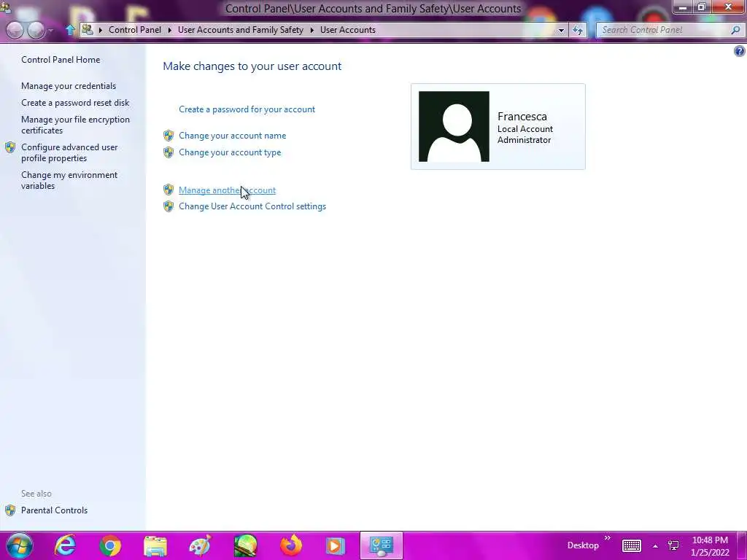Click the Refresh button in address bar
The width and height of the screenshot is (747, 560).
click(578, 30)
